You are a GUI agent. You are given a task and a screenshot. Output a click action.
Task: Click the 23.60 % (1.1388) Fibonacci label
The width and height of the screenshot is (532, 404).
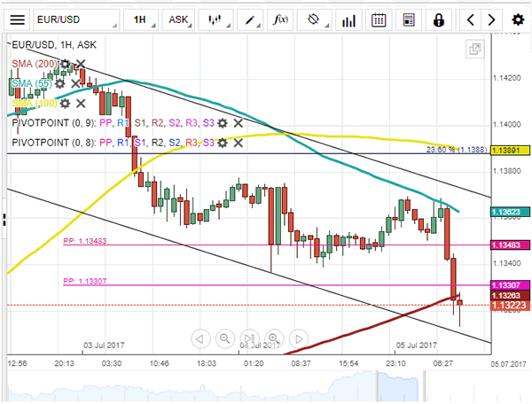[457, 150]
